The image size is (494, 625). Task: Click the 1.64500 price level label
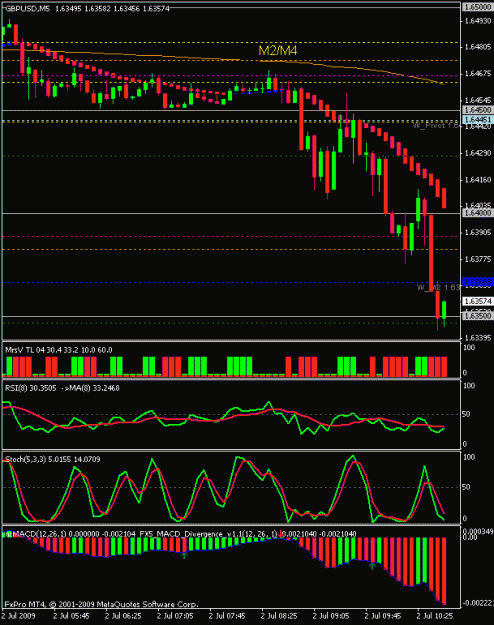478,110
